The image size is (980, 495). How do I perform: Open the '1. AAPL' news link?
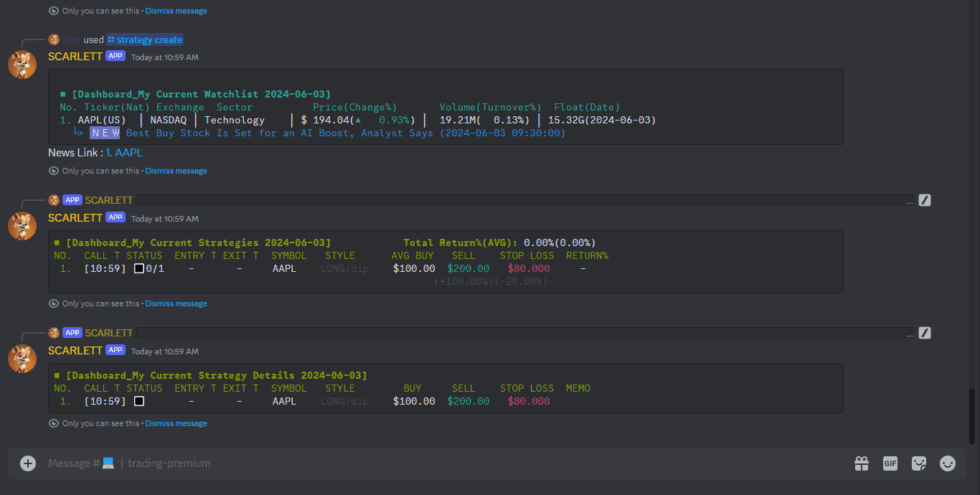(124, 152)
